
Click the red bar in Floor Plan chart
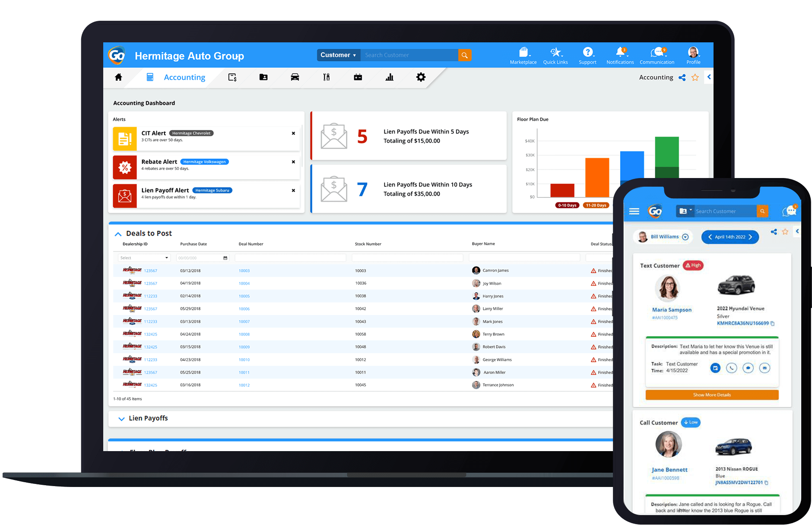click(x=562, y=191)
